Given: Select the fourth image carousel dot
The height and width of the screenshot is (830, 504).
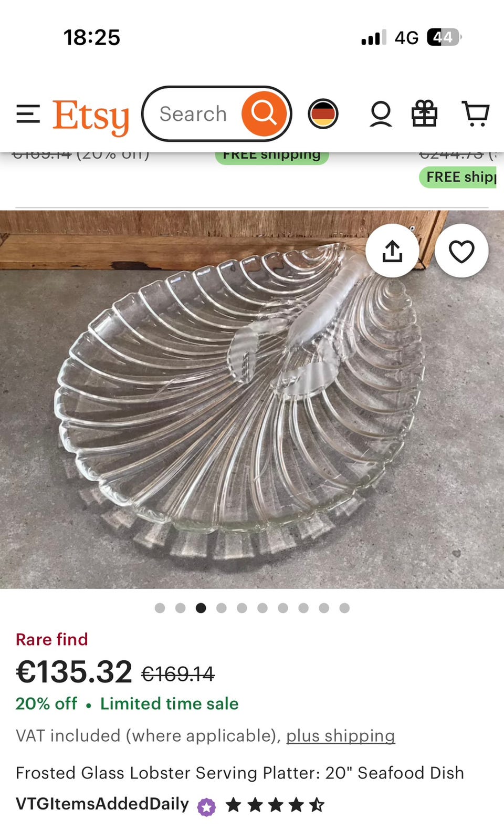Looking at the screenshot, I should 222,608.
